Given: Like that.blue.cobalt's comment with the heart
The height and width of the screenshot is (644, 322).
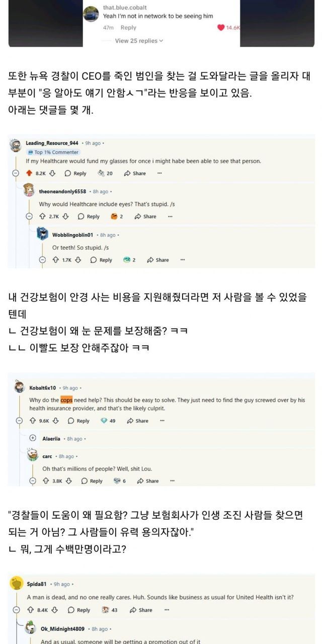Looking at the screenshot, I should click(x=221, y=28).
